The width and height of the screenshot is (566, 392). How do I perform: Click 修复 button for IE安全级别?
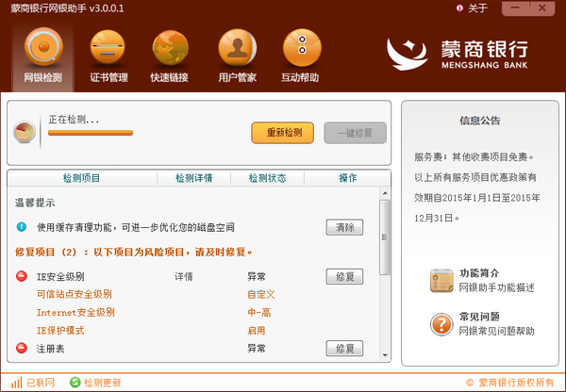(x=344, y=277)
